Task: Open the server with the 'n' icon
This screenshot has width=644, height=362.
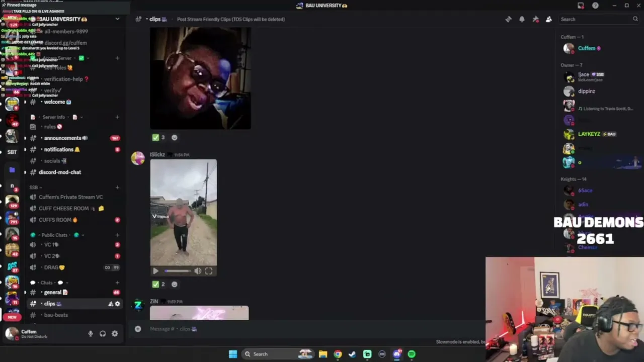Action: [x=12, y=186]
